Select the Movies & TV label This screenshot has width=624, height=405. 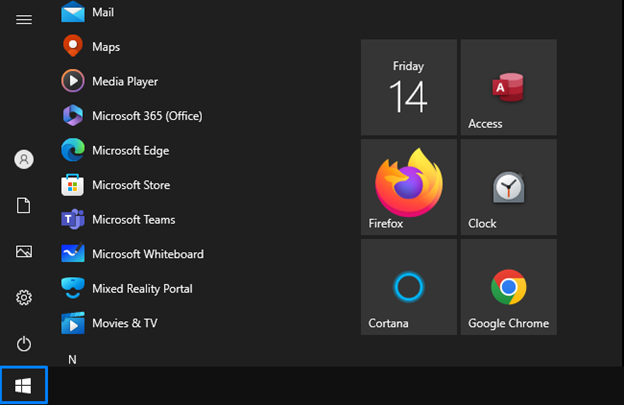[x=125, y=323]
